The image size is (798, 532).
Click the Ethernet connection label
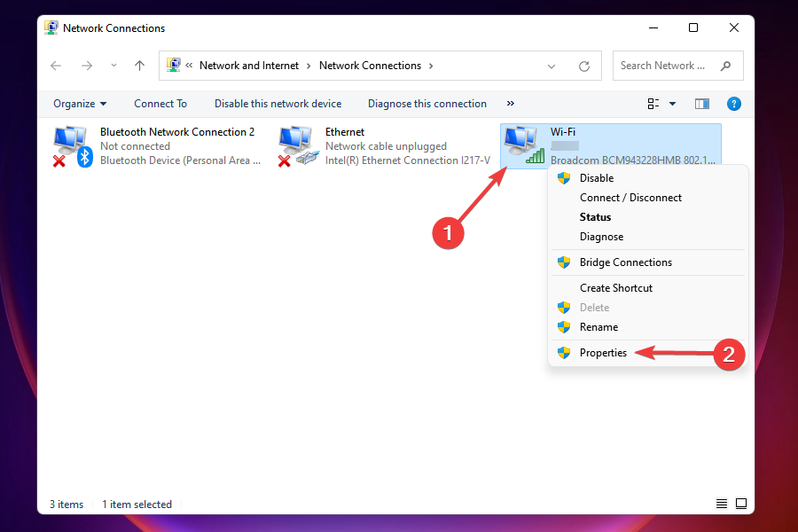(x=345, y=132)
